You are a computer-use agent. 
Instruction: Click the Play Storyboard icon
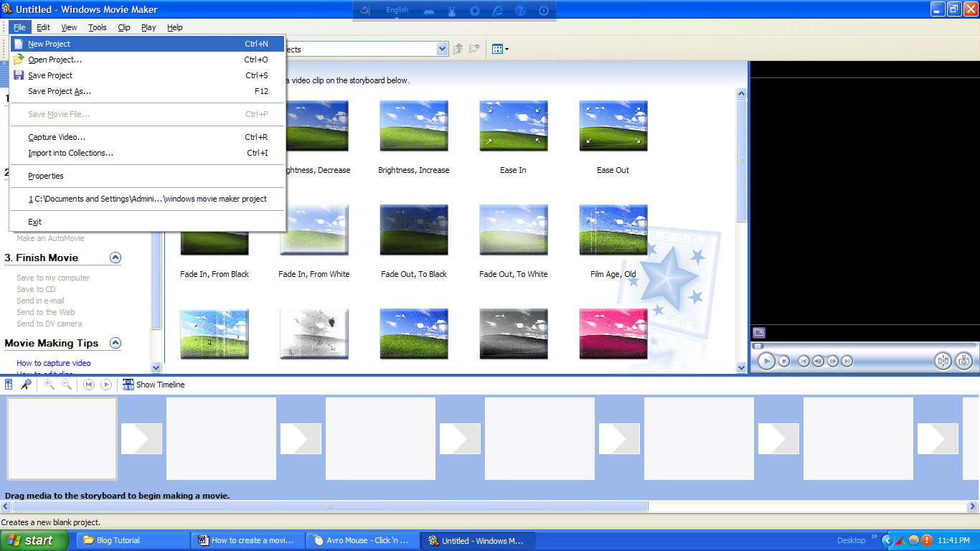[x=106, y=385]
